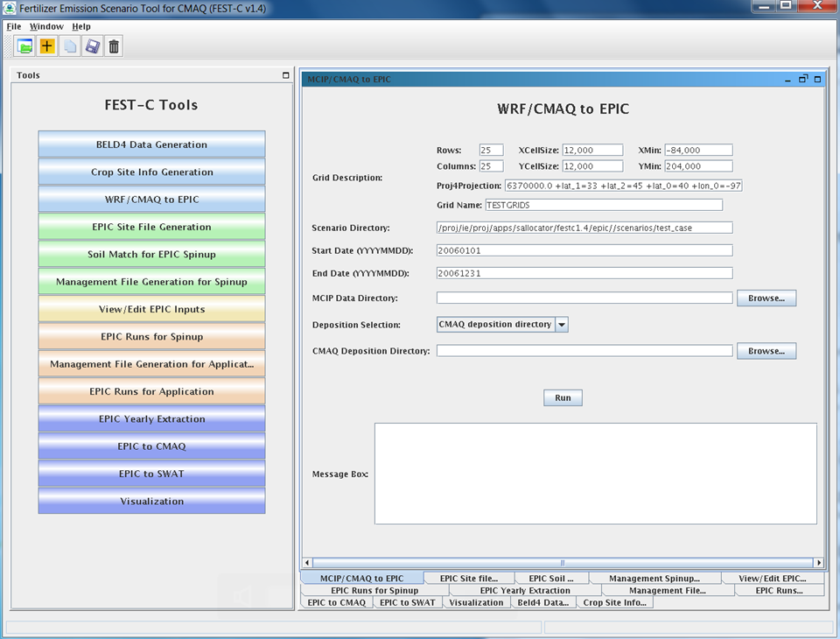Browse for the CMAQ Deposition Directory
Image resolution: width=840 pixels, height=639 pixels.
tap(766, 351)
